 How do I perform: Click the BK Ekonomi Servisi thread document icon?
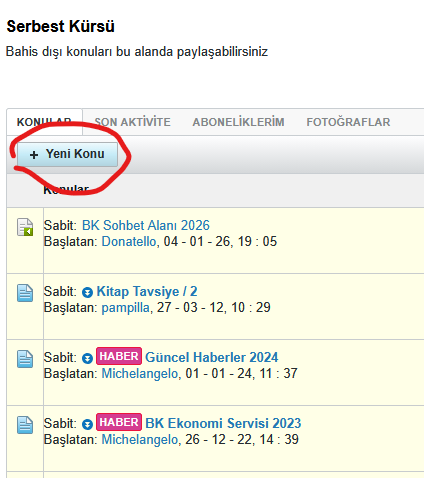coord(25,425)
